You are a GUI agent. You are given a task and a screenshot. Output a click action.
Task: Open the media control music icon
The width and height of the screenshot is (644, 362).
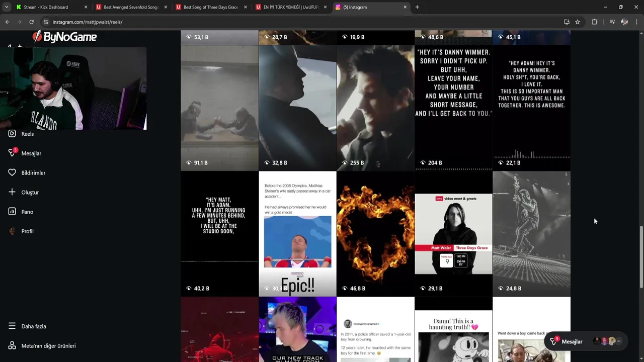[612, 22]
